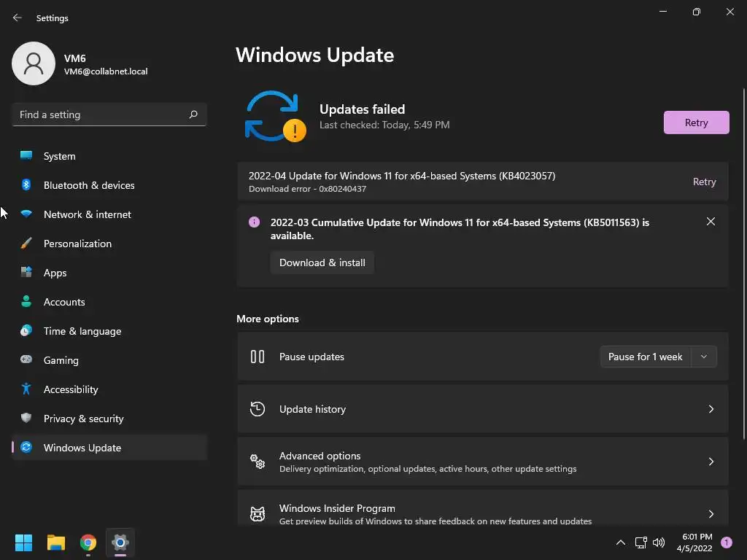747x560 pixels.
Task: Open Update history page
Action: (482, 409)
